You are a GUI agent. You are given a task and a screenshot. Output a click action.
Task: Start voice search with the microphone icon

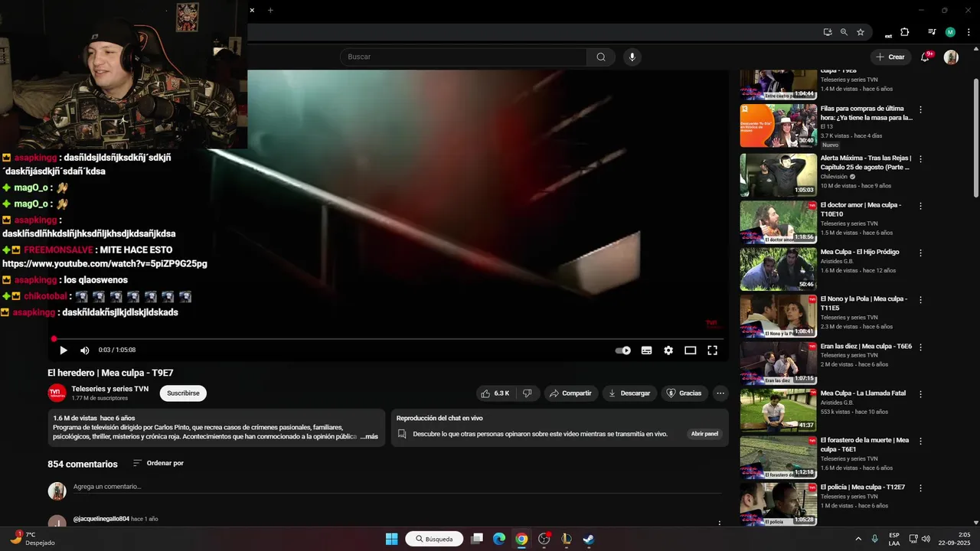coord(632,57)
